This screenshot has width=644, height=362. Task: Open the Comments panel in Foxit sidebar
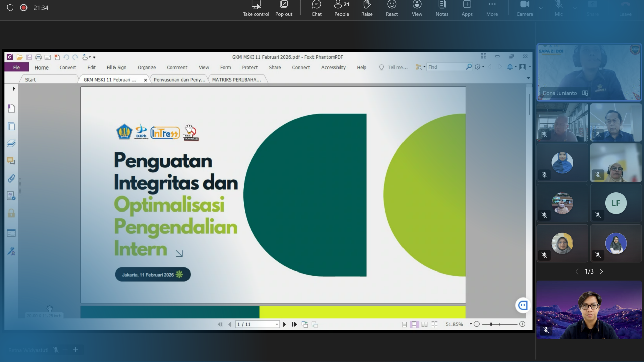pyautogui.click(x=11, y=161)
